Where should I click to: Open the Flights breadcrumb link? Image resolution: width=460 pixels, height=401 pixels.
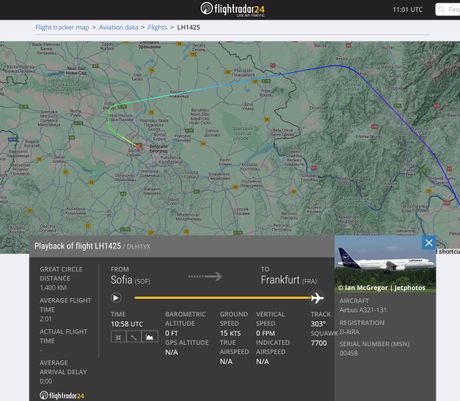pyautogui.click(x=157, y=27)
